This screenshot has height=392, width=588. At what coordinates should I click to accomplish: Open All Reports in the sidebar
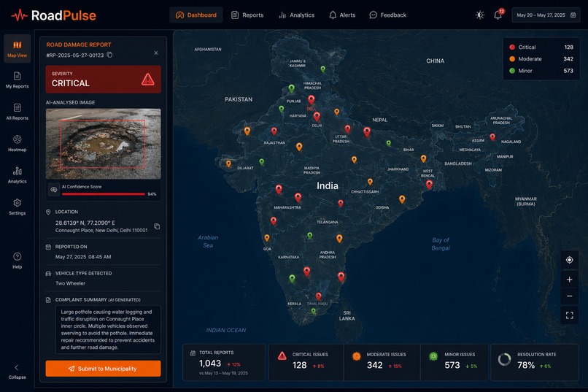[x=18, y=112]
